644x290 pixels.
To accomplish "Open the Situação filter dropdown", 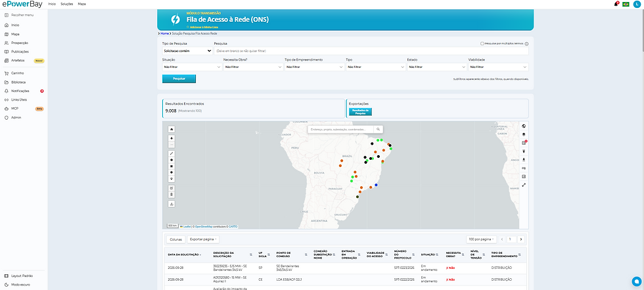I will [x=192, y=67].
